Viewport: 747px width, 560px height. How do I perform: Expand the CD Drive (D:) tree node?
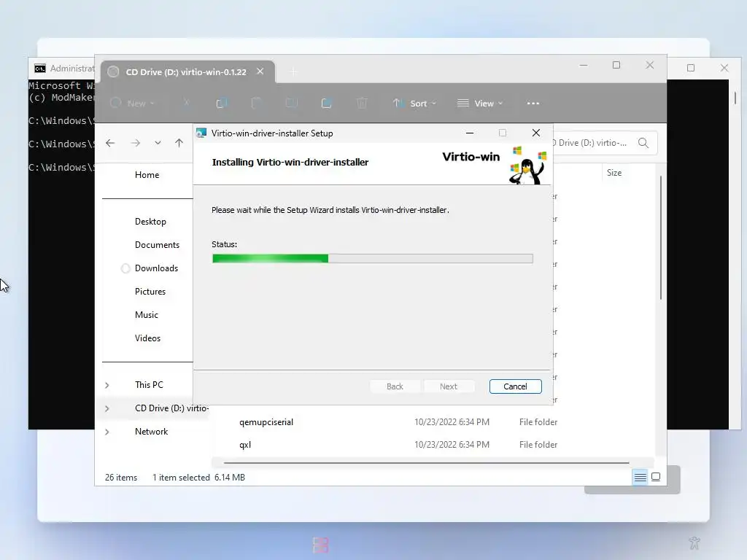pyautogui.click(x=107, y=408)
